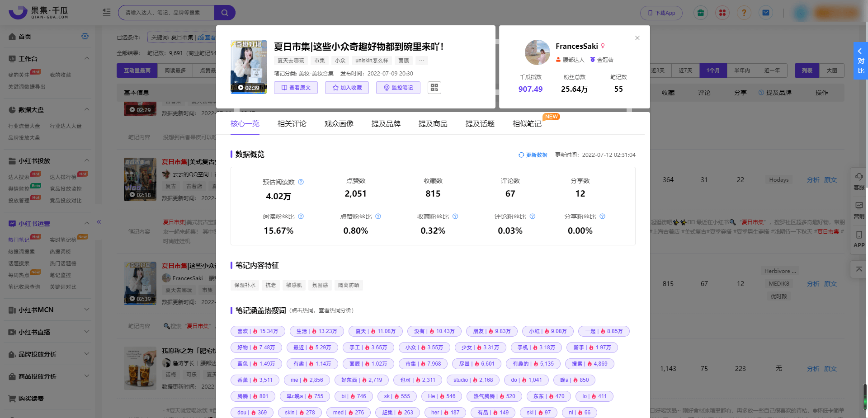
Task: Click 加入收藏 button
Action: [347, 88]
